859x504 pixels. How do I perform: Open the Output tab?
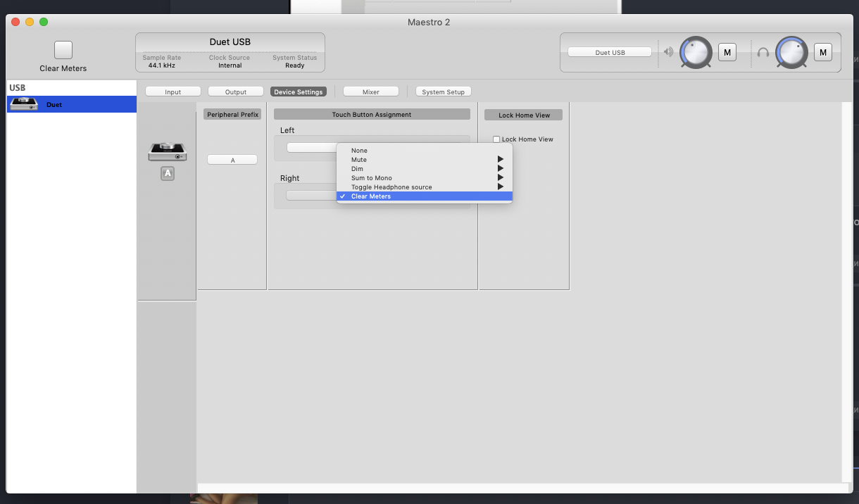(x=236, y=92)
